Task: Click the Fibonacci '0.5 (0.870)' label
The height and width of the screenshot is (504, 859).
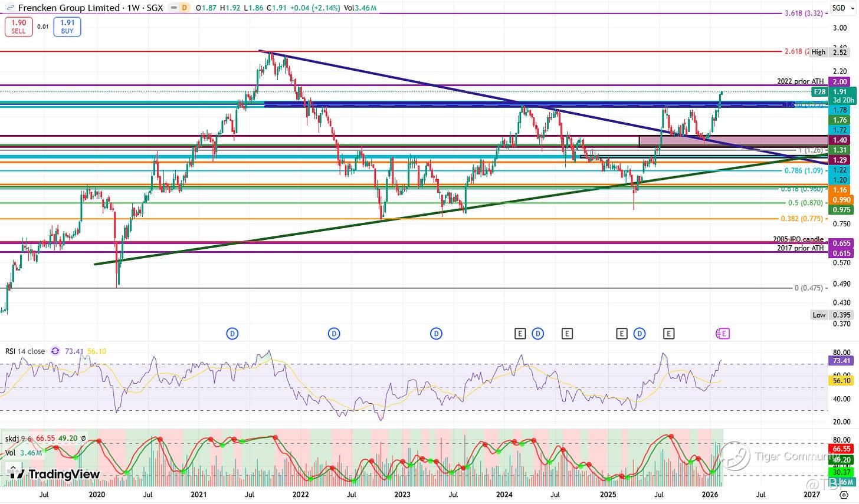Action: click(x=806, y=203)
